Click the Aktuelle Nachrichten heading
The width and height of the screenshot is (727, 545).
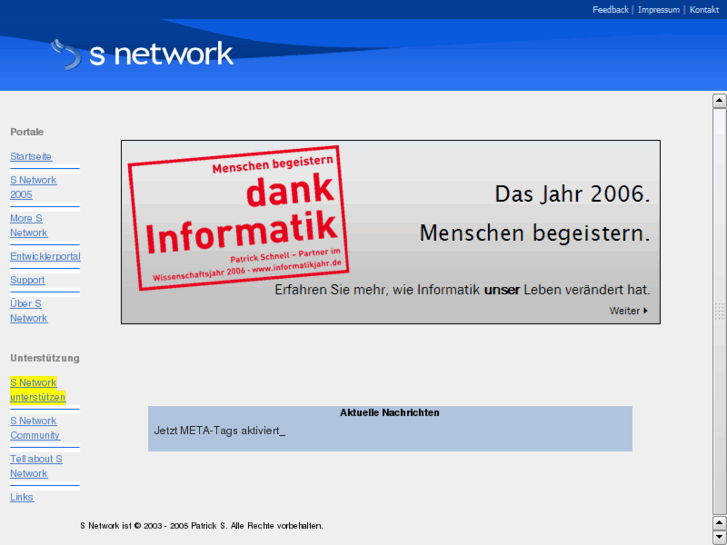[389, 412]
